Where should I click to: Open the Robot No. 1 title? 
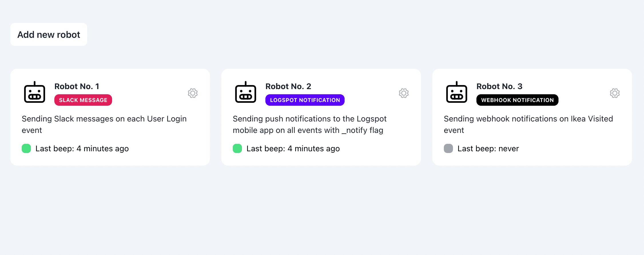point(77,86)
